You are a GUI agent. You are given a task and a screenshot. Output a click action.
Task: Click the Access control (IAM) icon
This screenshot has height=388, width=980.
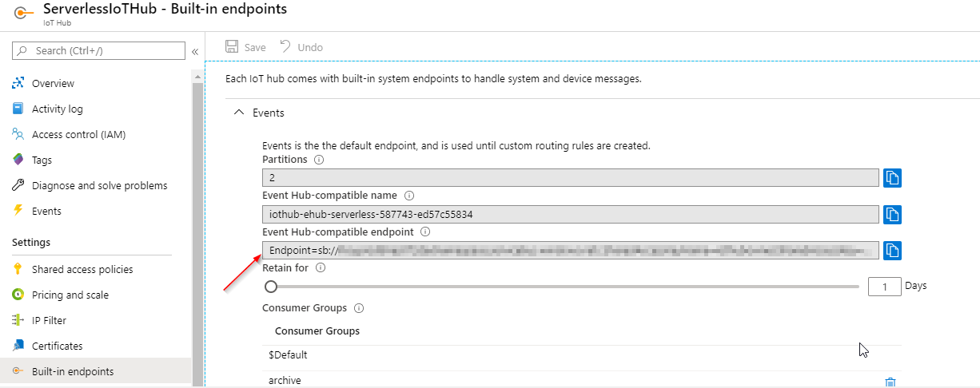point(18,134)
